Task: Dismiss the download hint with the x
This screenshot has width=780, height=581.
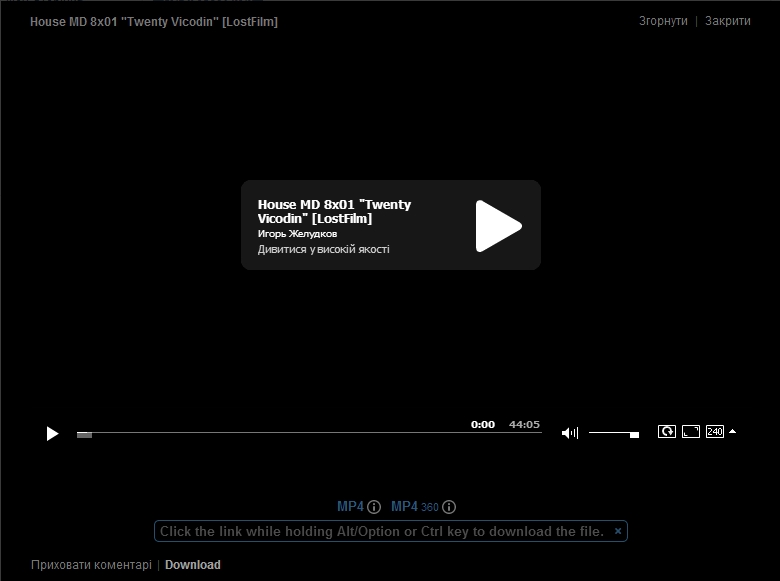Action: coord(618,531)
